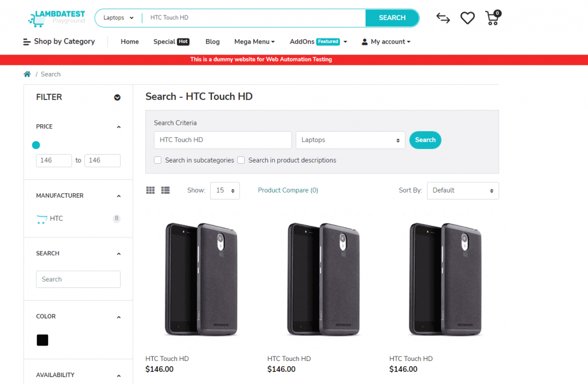Select the black color swatch filter

42,340
